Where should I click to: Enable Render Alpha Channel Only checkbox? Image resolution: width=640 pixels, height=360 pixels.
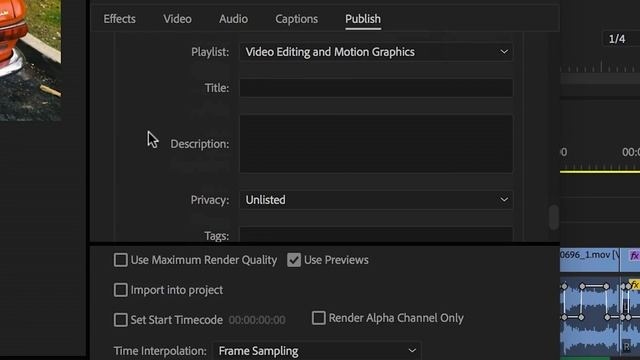pos(318,318)
